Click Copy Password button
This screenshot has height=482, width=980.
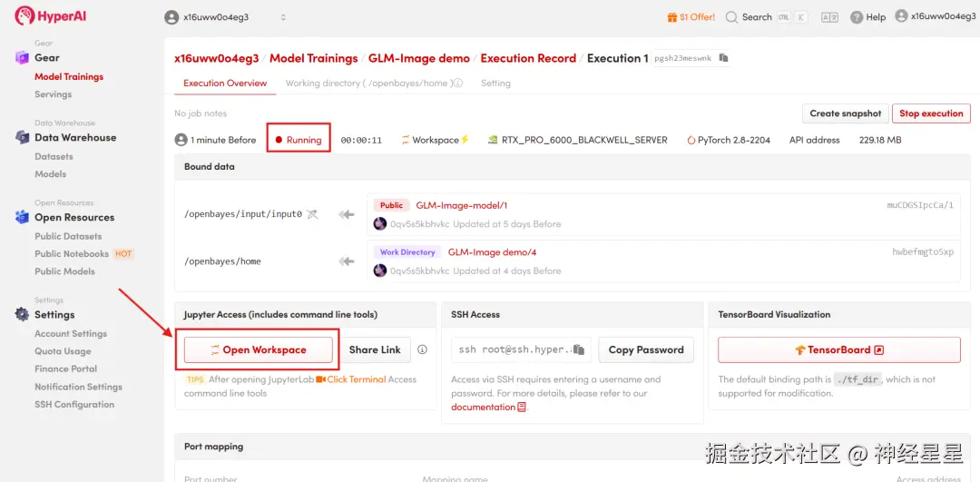(x=646, y=349)
